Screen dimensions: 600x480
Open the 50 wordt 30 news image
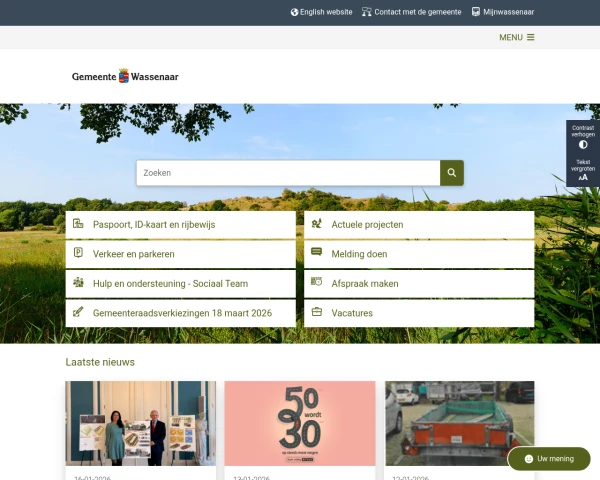point(300,423)
